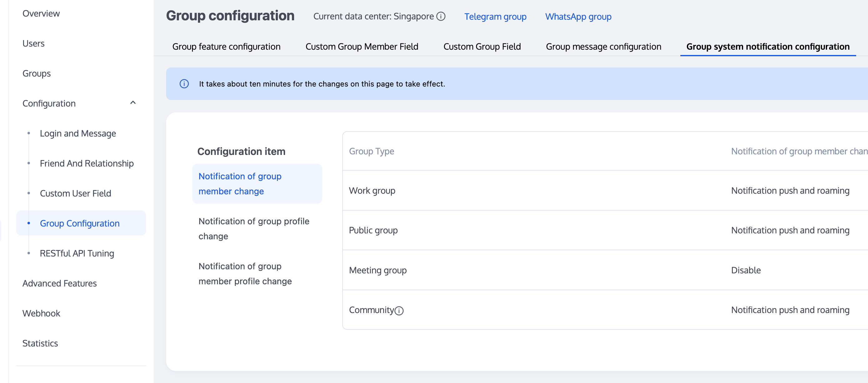The height and width of the screenshot is (383, 868).
Task: Open Custom User Field page
Action: coord(76,193)
